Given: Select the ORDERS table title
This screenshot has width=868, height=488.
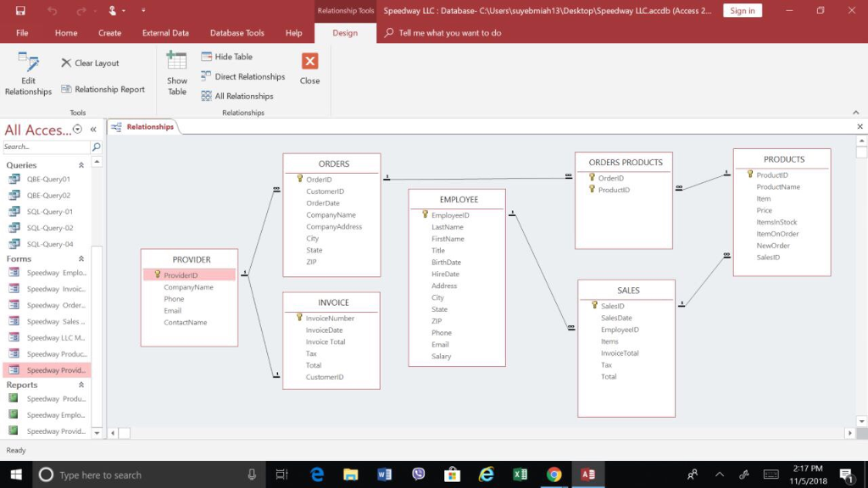Looking at the screenshot, I should tap(334, 164).
